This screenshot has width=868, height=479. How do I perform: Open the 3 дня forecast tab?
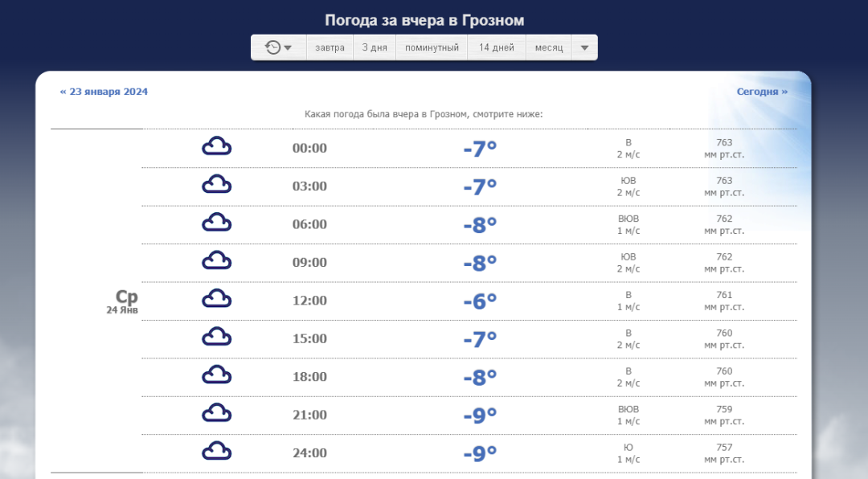[375, 47]
